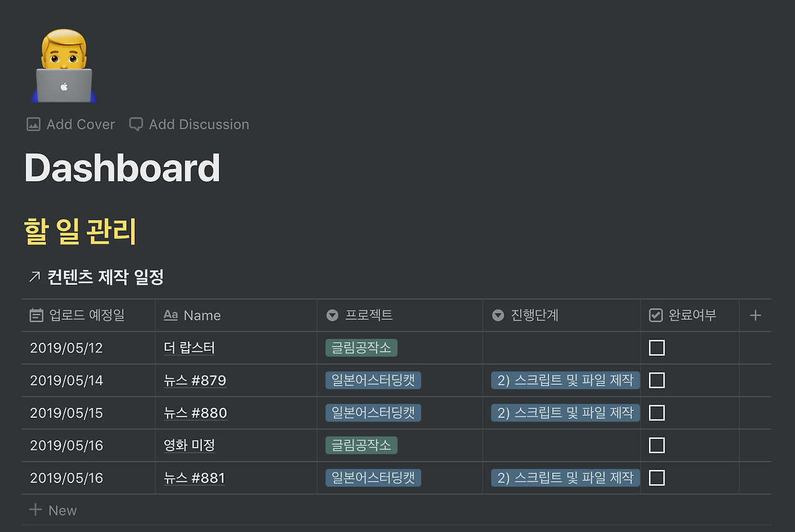Click the 2019/05/14 date cell
795x532 pixels.
[x=66, y=381]
